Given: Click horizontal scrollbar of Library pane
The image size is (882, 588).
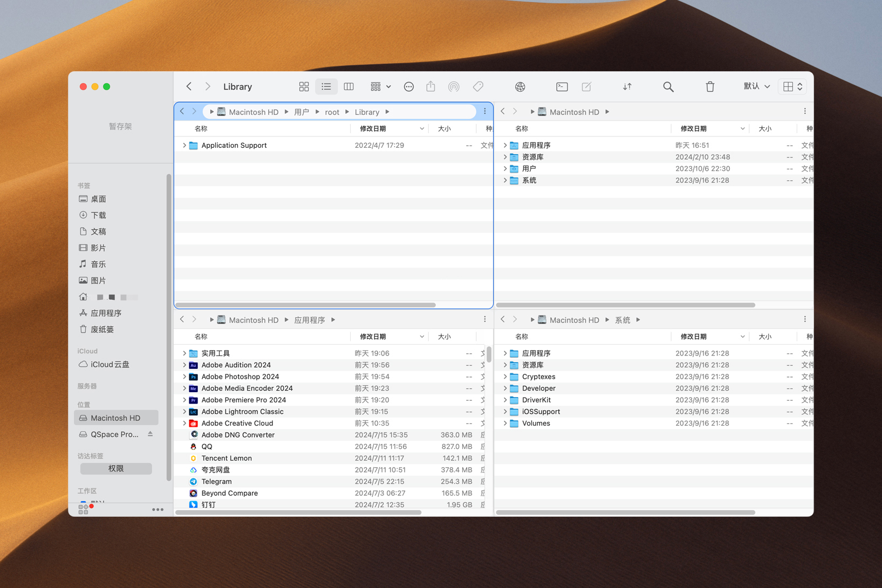Looking at the screenshot, I should click(306, 305).
